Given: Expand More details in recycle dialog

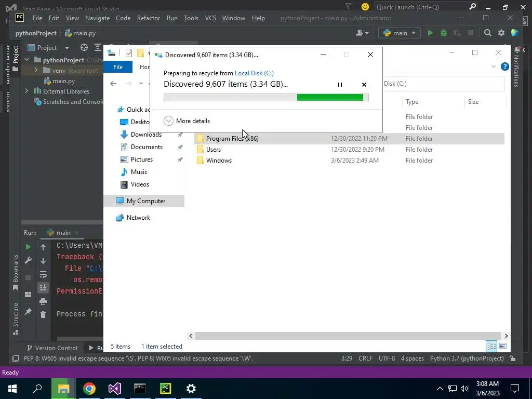Looking at the screenshot, I should click(x=187, y=121).
